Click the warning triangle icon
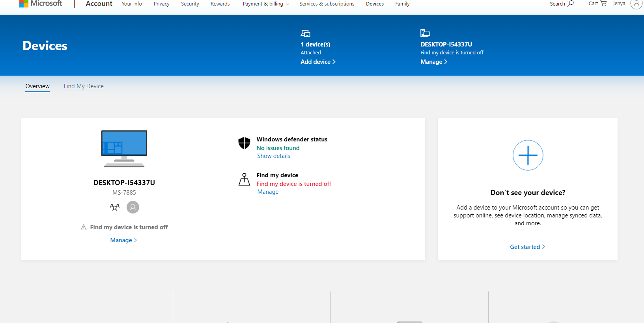Viewport: 644px width, 323px height. coord(84,227)
